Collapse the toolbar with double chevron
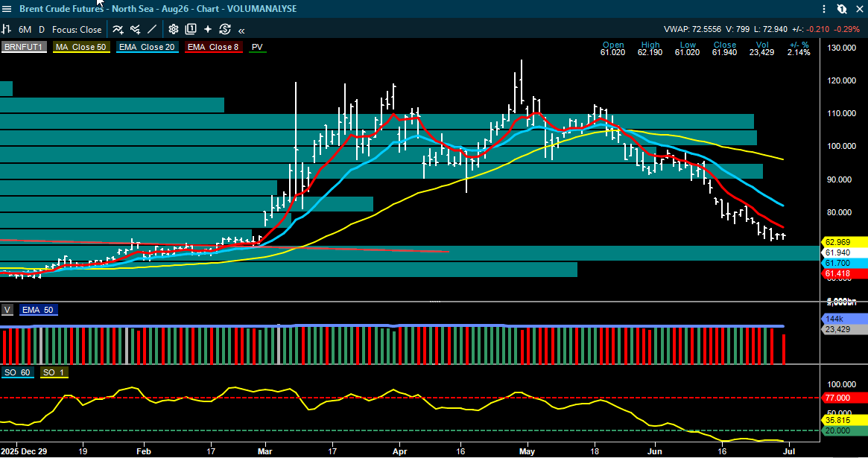Image resolution: width=868 pixels, height=458 pixels. [x=241, y=30]
